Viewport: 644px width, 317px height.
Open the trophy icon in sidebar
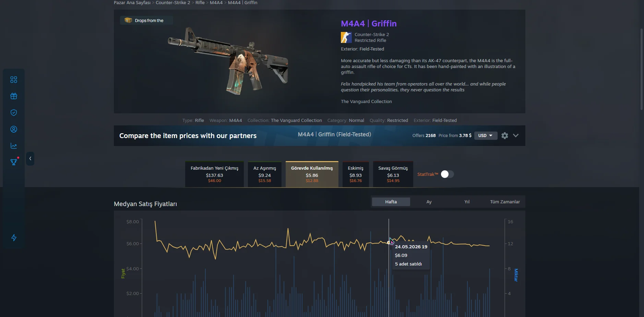[x=14, y=162]
